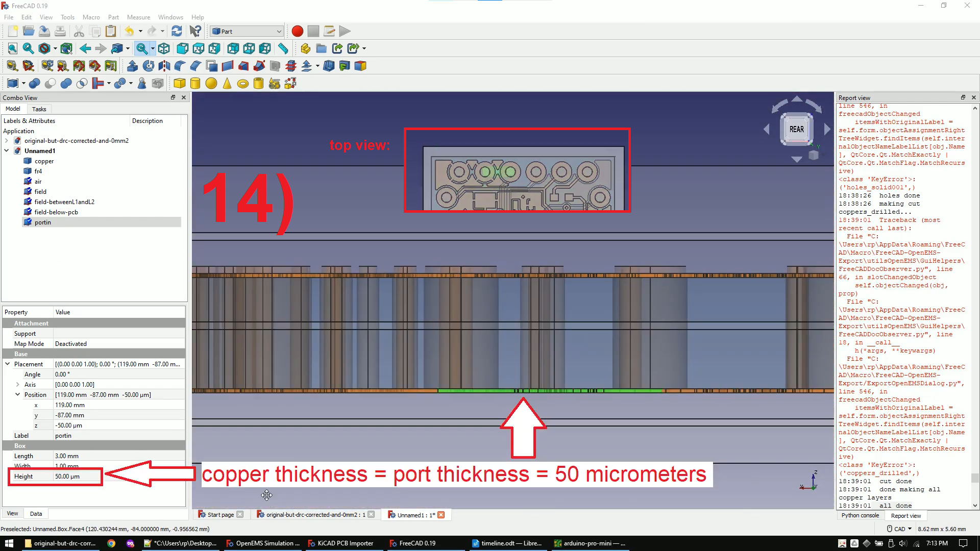Fit selection in view icon
980x551 pixels.
click(x=29, y=48)
